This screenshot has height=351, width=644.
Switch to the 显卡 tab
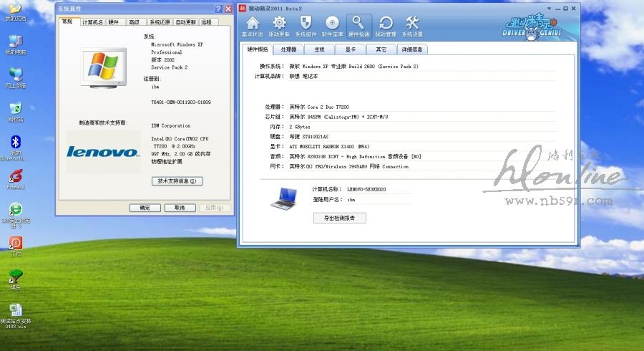(351, 49)
